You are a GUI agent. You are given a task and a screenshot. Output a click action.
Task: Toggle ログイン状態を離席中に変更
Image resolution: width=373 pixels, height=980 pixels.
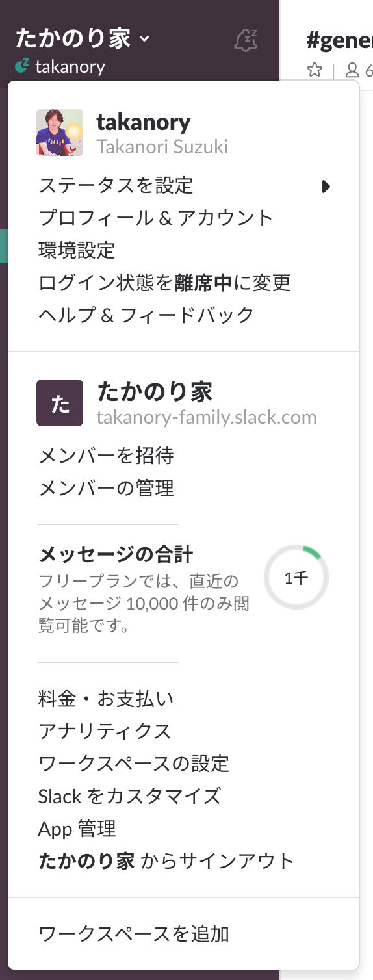[164, 283]
